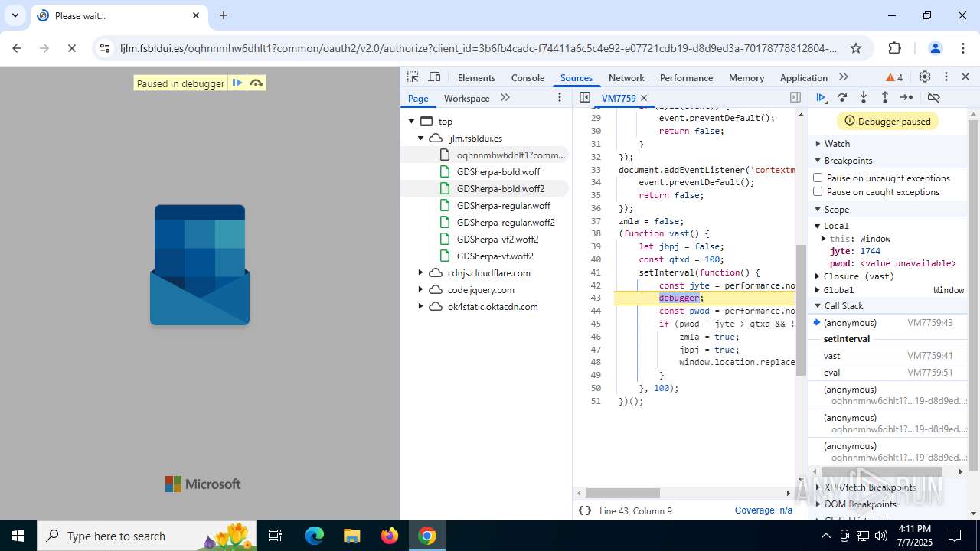Expand the ok4static.oktacdn.com tree node
This screenshot has height=551, width=980.
click(420, 306)
